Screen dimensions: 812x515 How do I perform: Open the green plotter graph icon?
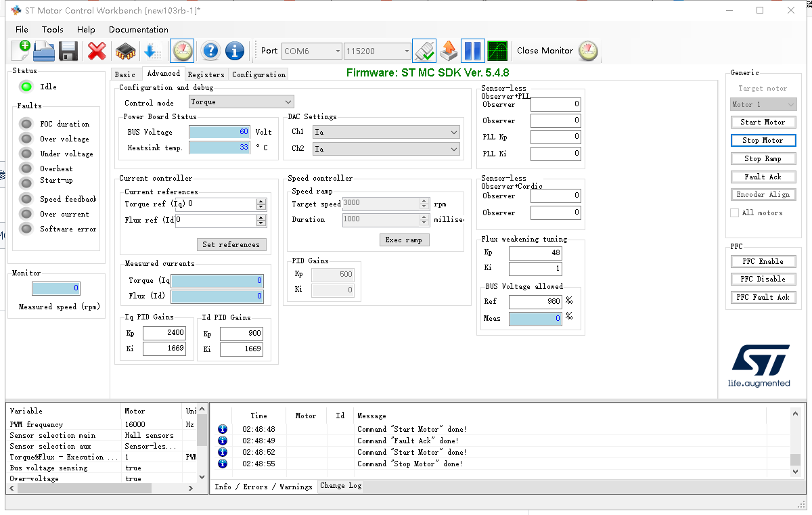pos(497,51)
